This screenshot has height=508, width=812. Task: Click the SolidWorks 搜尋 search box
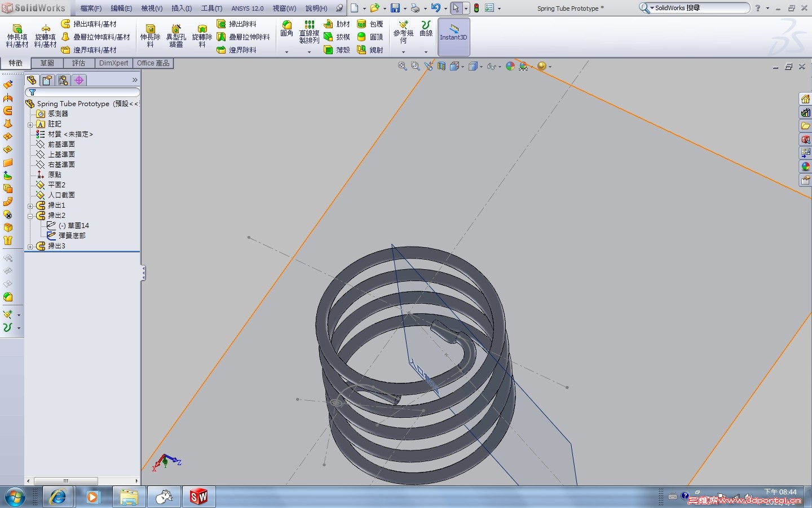click(695, 8)
